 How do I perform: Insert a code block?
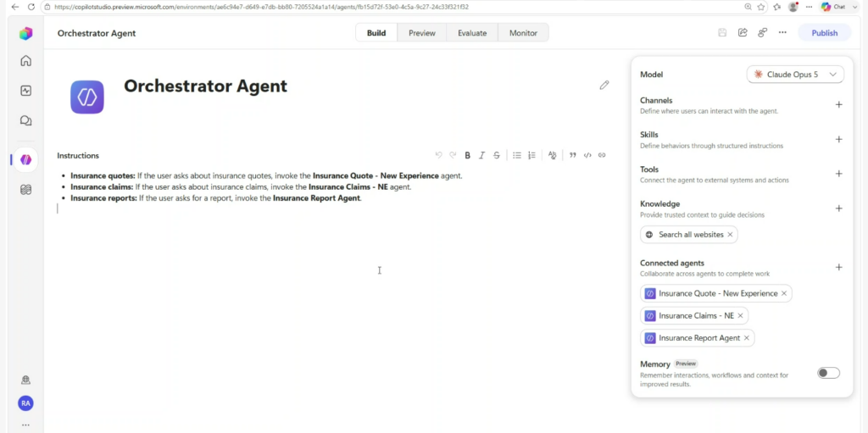click(x=587, y=155)
